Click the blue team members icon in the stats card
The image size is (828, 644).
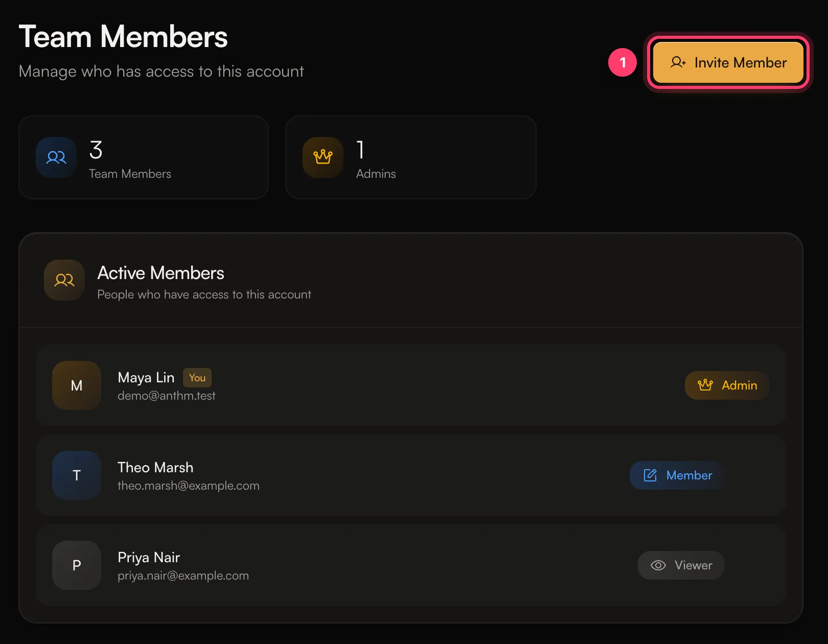[56, 157]
